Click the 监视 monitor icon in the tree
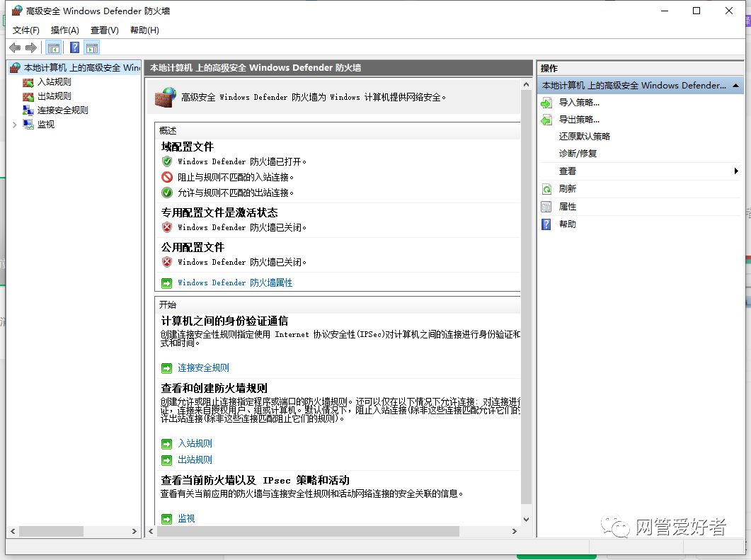Screen dimensions: 751x560 [x=28, y=125]
